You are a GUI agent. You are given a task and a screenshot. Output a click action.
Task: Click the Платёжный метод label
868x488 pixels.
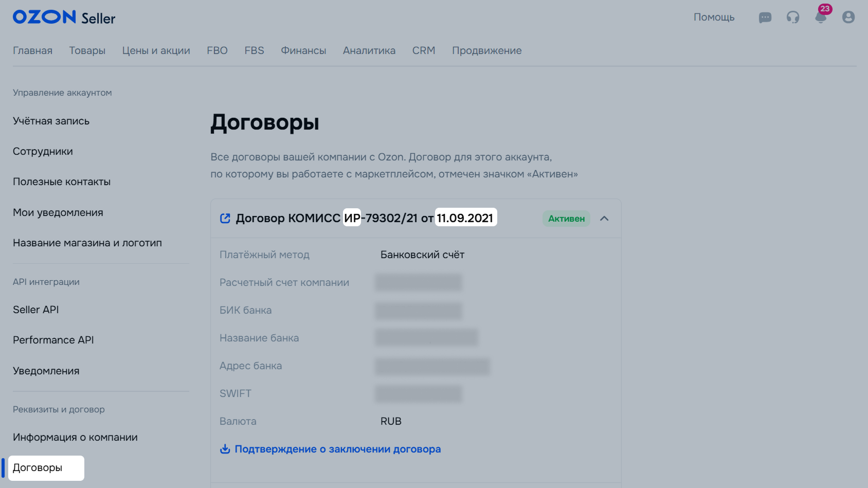coord(264,255)
